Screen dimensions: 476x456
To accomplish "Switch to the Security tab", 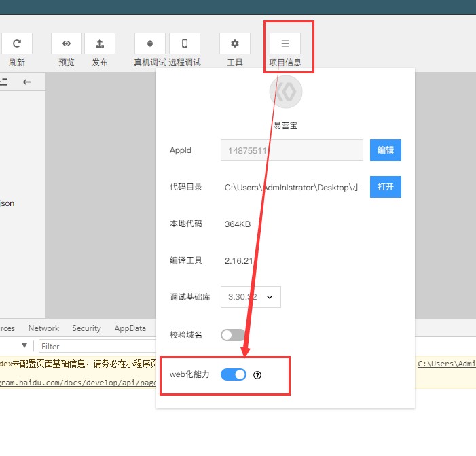I will (x=86, y=328).
